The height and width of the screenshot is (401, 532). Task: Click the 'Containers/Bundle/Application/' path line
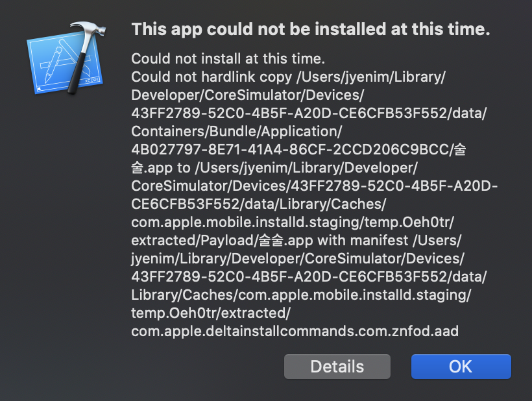pos(237,131)
